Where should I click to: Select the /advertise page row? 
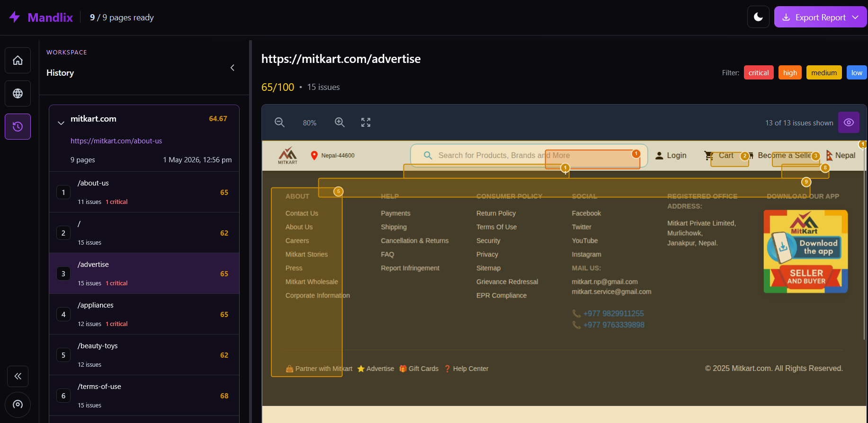tap(144, 273)
